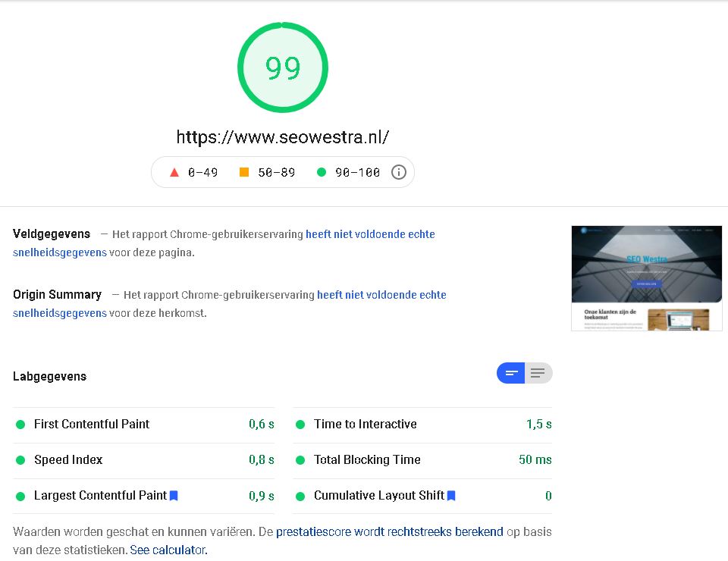Screen dimensions: 728x561
Task: Open the 'See calculator' link
Action: [x=167, y=550]
